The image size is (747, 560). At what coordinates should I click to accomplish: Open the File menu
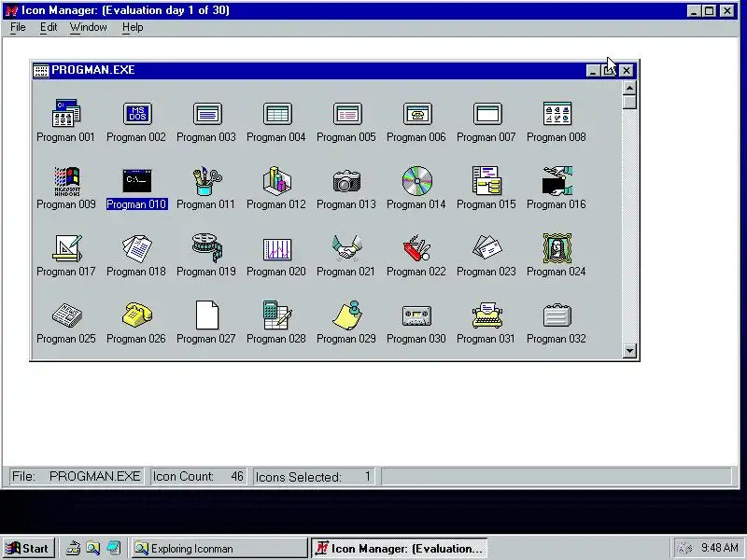(x=18, y=27)
